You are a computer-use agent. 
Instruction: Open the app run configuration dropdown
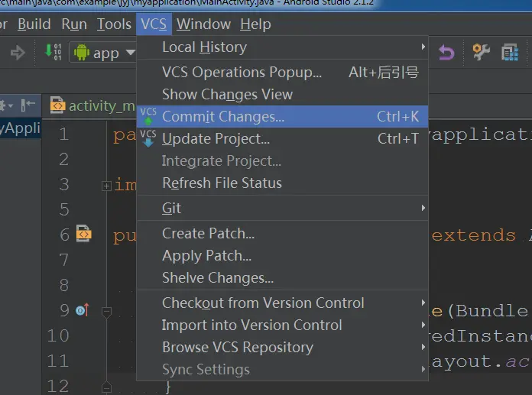[x=104, y=53]
